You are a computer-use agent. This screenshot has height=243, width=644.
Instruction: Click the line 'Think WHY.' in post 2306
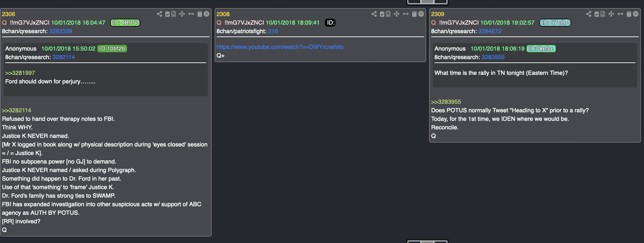point(17,127)
